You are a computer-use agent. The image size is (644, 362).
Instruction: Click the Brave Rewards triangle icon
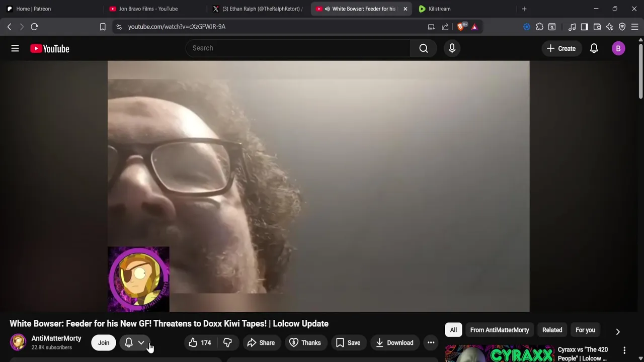474,27
